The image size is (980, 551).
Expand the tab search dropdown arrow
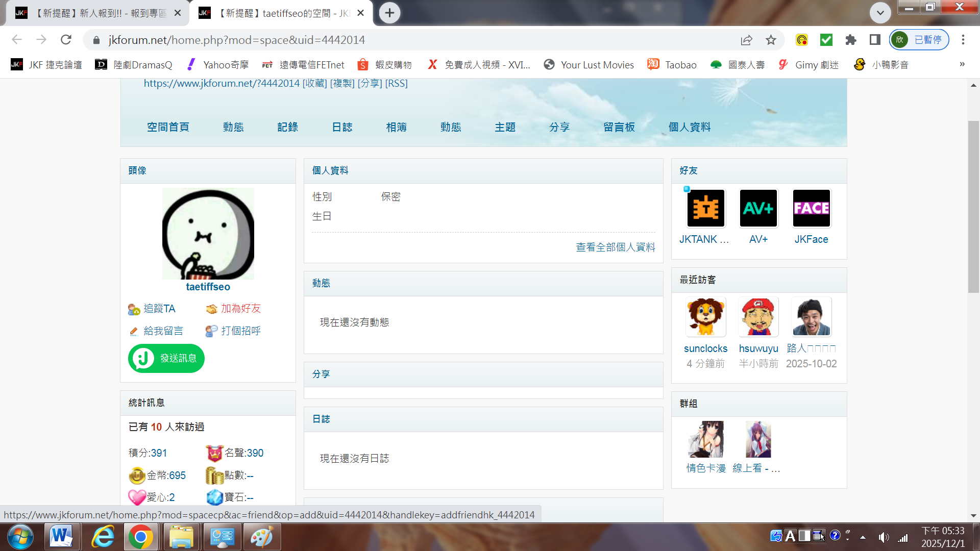[x=880, y=13]
